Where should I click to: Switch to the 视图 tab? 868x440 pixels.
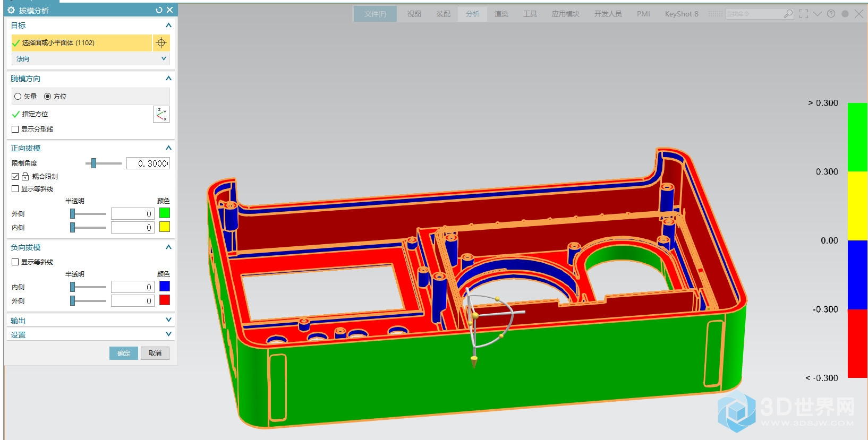point(414,14)
